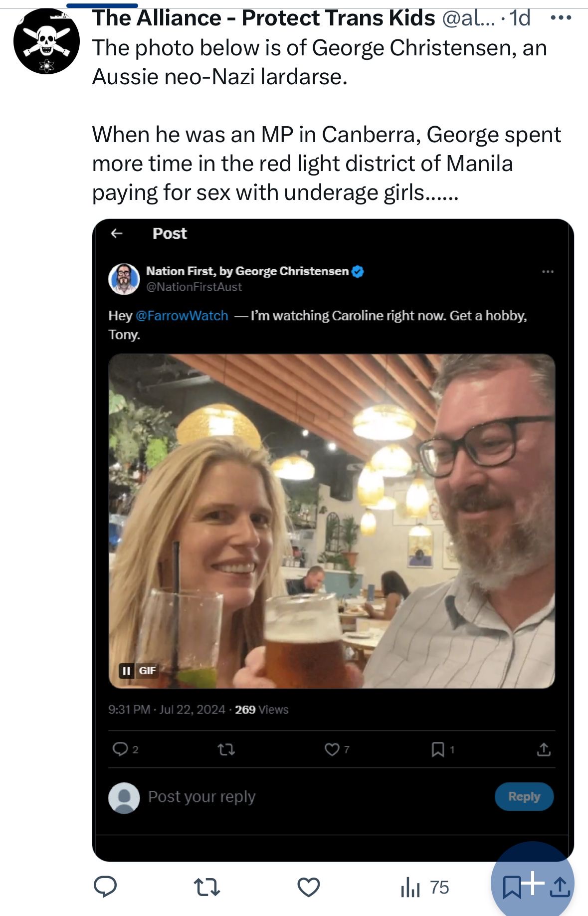Open the outer post's three-dot more menu

[561, 18]
